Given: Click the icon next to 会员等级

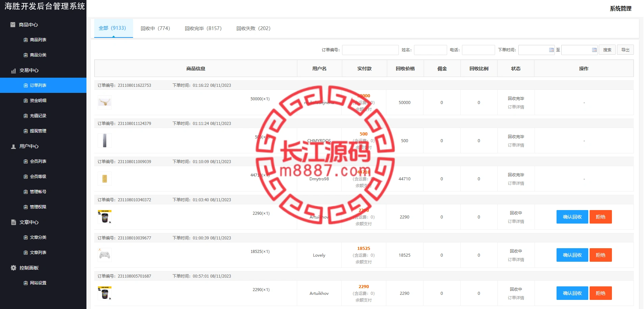Looking at the screenshot, I should [x=26, y=177].
